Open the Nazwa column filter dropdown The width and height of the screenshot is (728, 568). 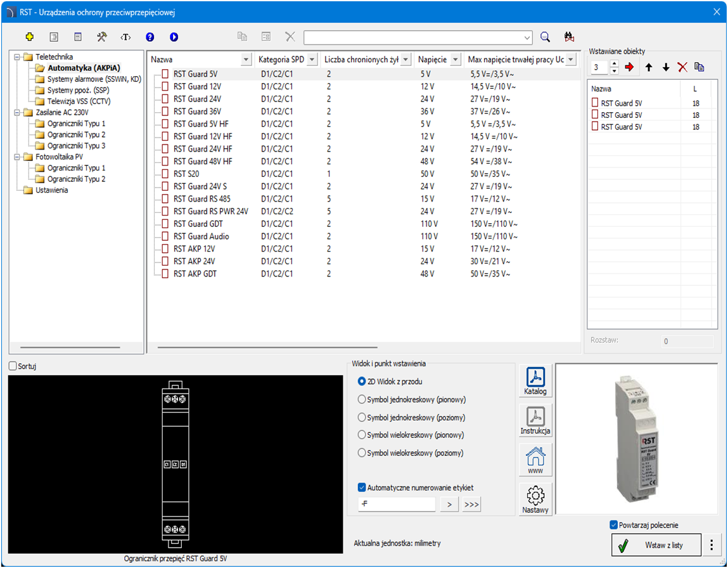coord(246,60)
